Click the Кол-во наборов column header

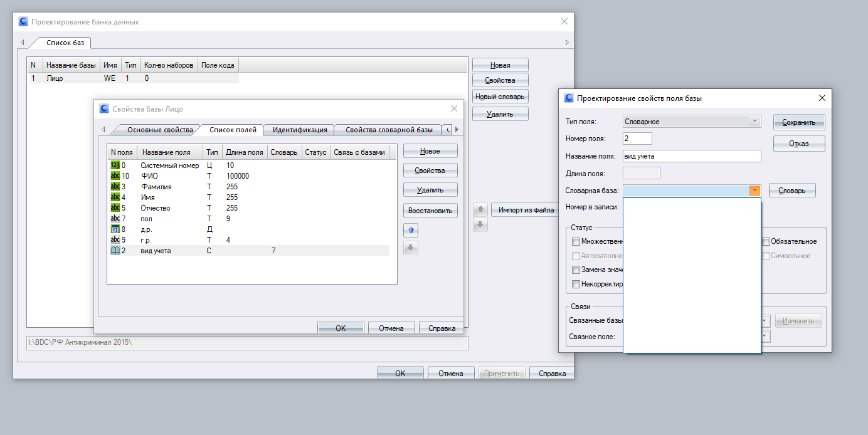tap(169, 65)
